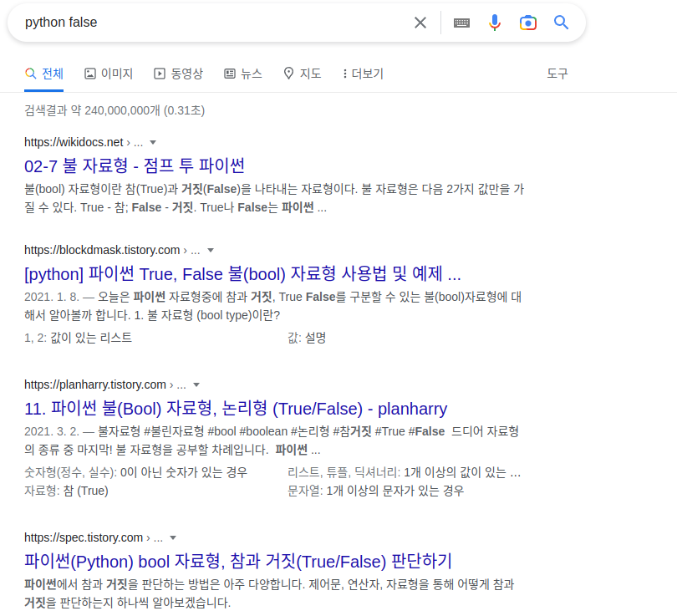Search by image with the camera icon
The image size is (677, 616).
(528, 23)
